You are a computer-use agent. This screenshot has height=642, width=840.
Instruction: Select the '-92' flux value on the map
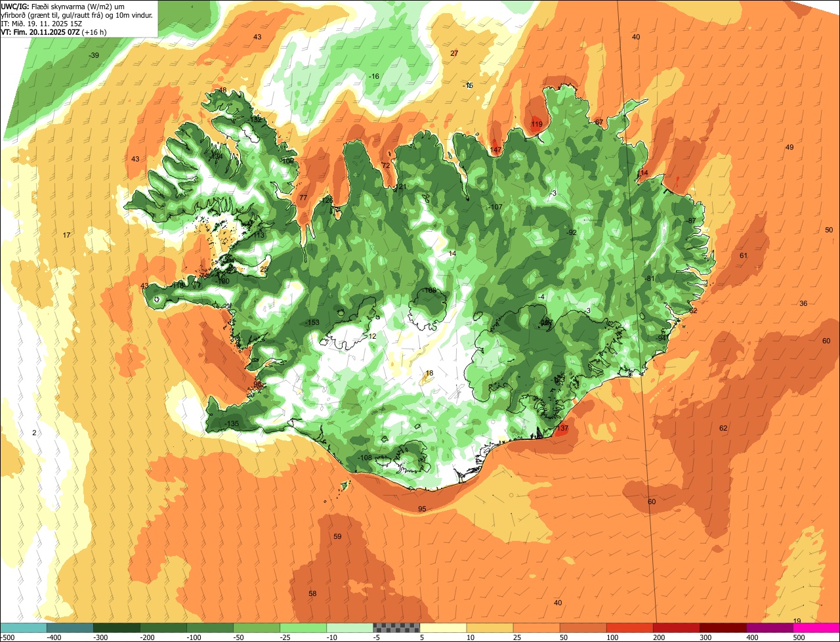tap(571, 232)
